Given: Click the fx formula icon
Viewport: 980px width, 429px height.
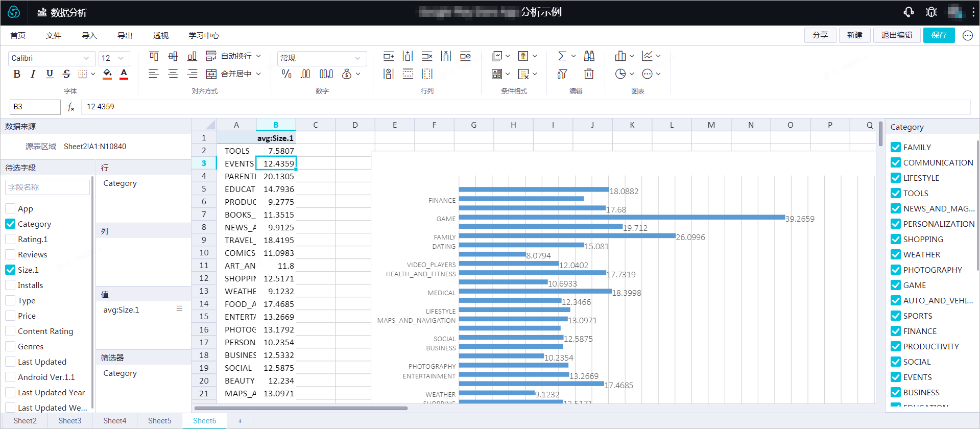Looking at the screenshot, I should point(71,107).
